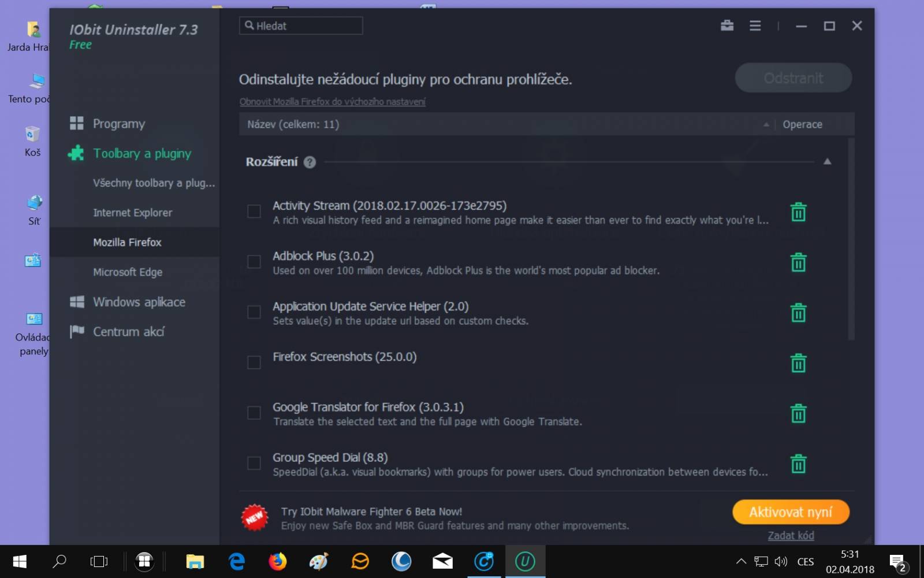This screenshot has width=924, height=578.
Task: Tick Google Translator for Firefox checkbox
Action: click(254, 413)
